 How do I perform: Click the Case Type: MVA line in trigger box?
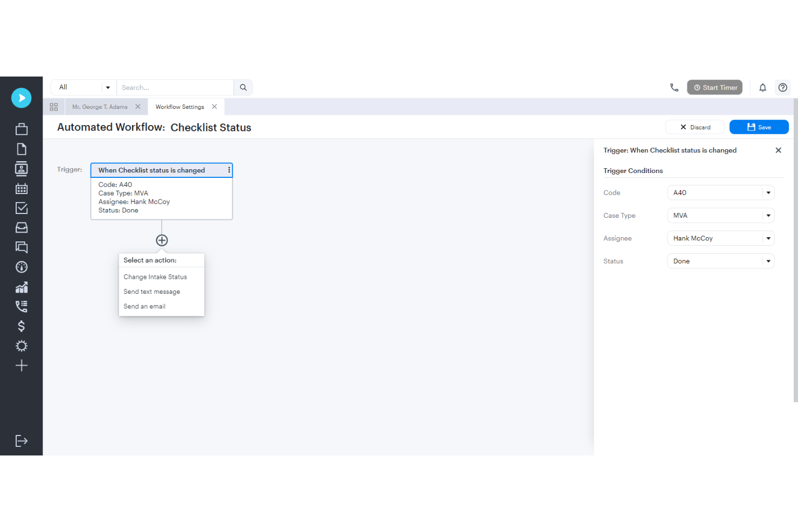123,193
